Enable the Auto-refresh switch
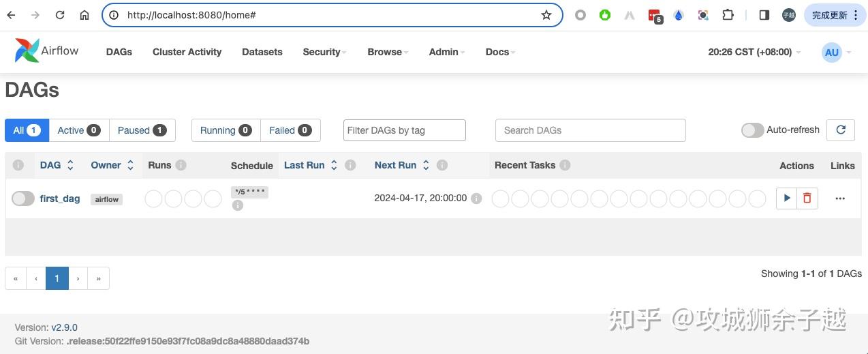This screenshot has width=868, height=354. [x=752, y=130]
